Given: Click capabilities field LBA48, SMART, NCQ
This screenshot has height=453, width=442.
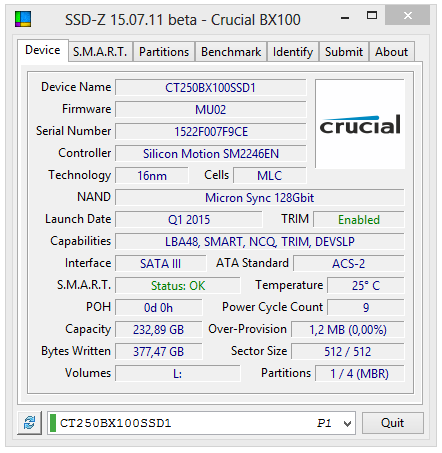Looking at the screenshot, I should tap(260, 242).
